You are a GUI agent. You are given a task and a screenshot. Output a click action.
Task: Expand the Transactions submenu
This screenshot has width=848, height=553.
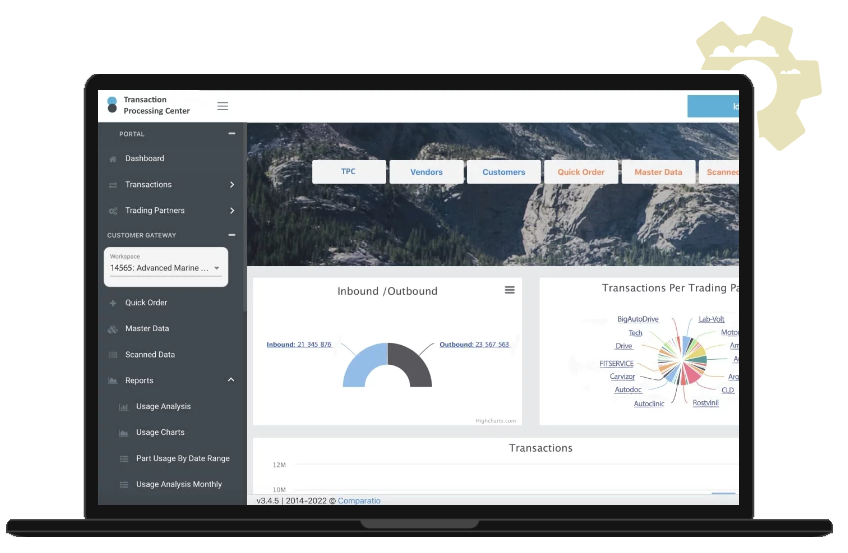tap(232, 185)
